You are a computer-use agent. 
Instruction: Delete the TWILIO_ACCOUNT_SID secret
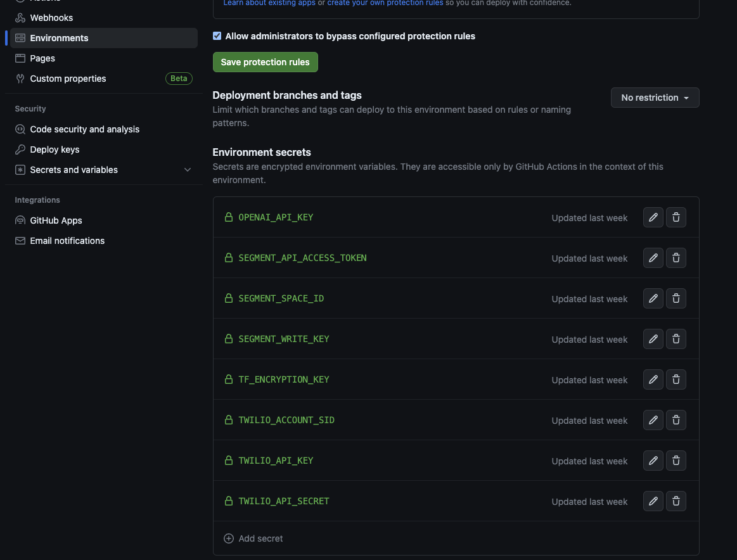pyautogui.click(x=676, y=420)
